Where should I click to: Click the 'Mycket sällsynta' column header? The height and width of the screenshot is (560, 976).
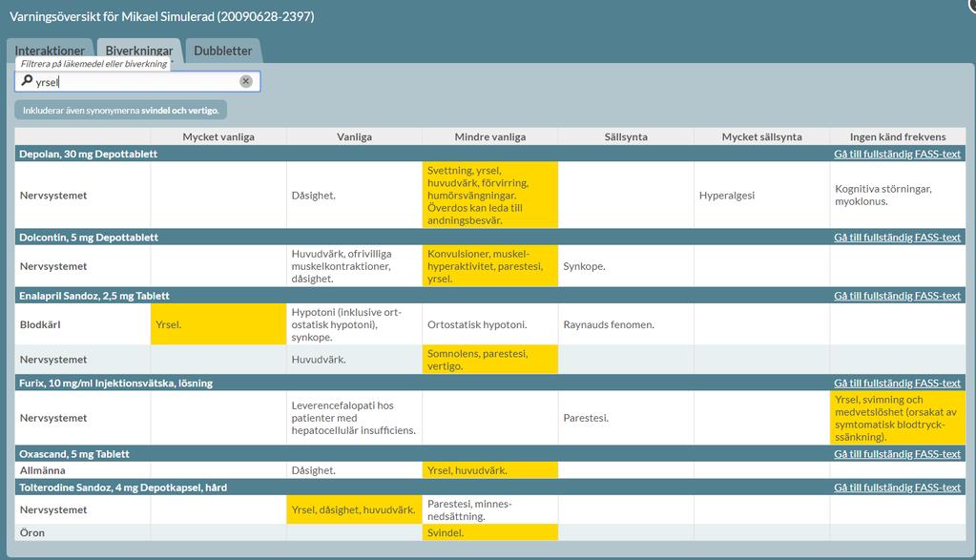pos(762,136)
